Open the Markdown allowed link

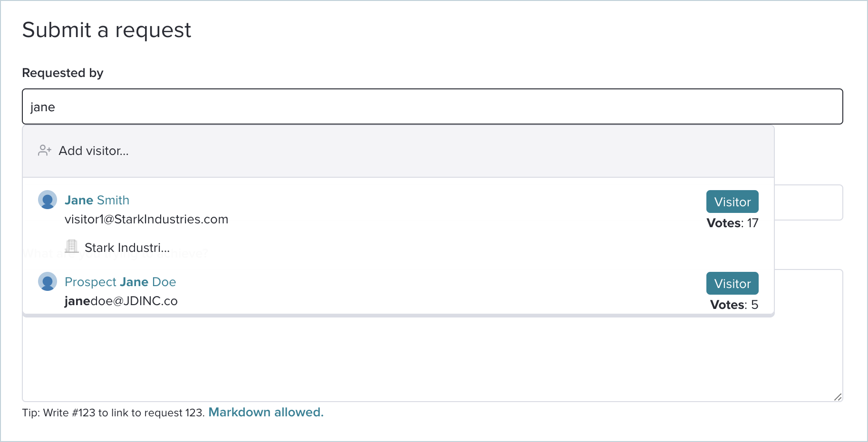pyautogui.click(x=266, y=412)
